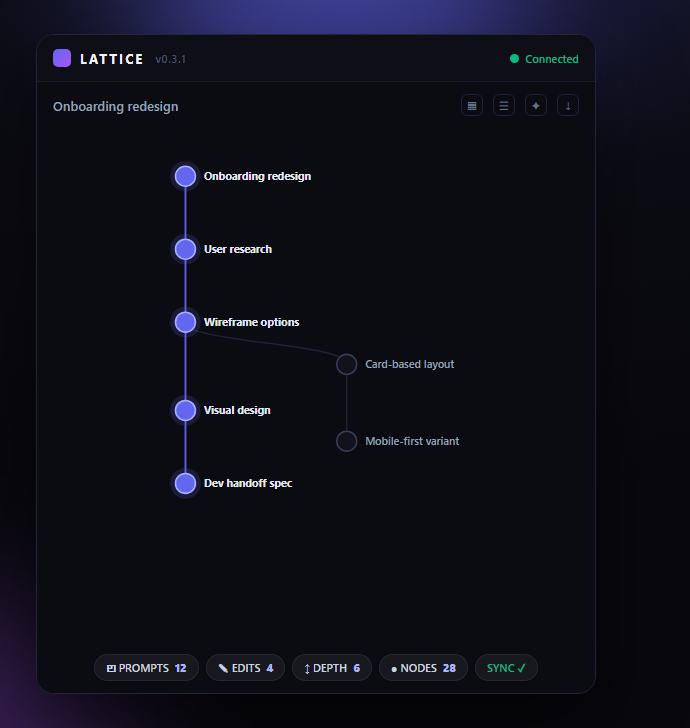Click the sparkle star toolbar icon

(x=536, y=105)
